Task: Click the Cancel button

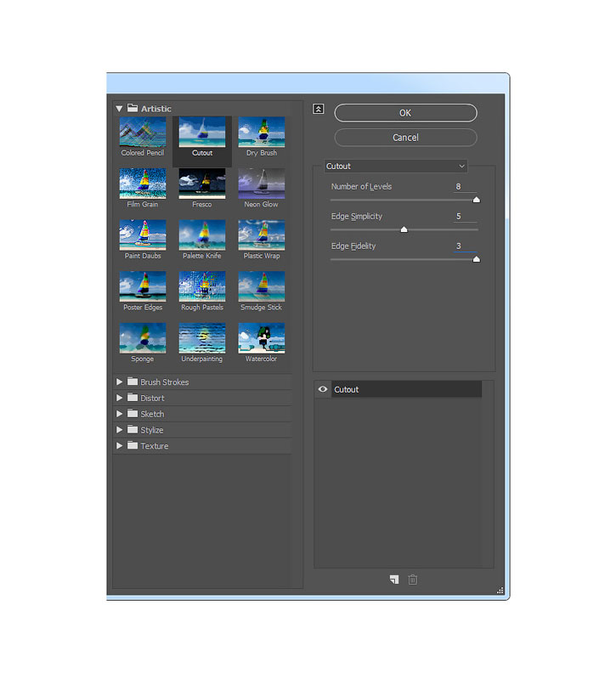Action: click(x=405, y=138)
